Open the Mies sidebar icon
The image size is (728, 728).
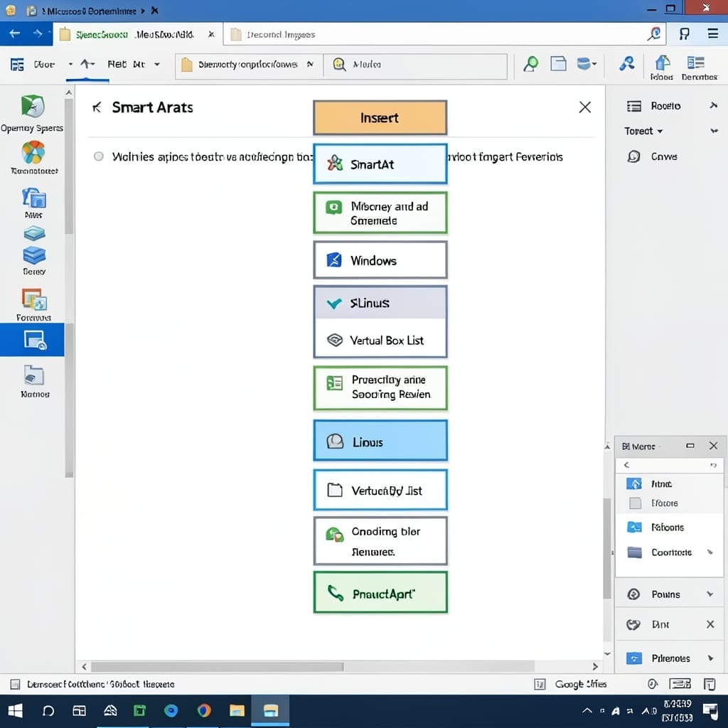(33, 203)
